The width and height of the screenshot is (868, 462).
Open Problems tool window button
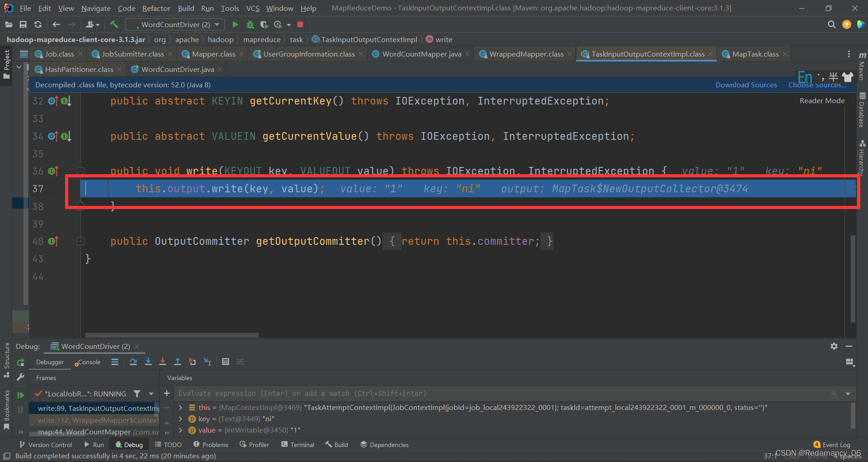pyautogui.click(x=211, y=445)
